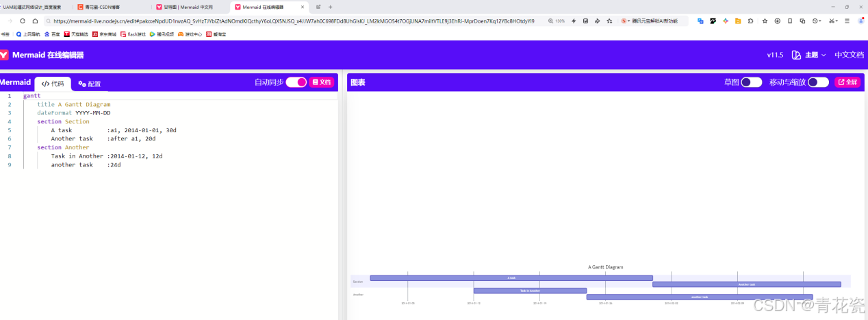Switch to the 甘特图 | Mermaid 中文网 tab

(189, 6)
